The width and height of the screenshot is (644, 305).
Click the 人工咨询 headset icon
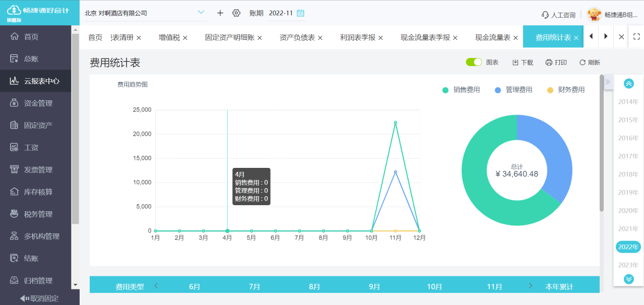545,15
